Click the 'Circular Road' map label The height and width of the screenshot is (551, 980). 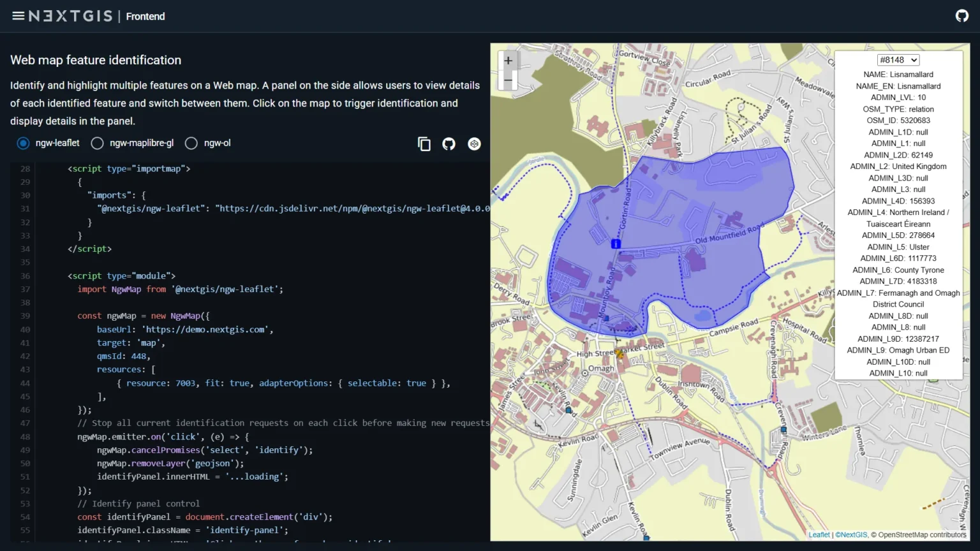(x=708, y=79)
